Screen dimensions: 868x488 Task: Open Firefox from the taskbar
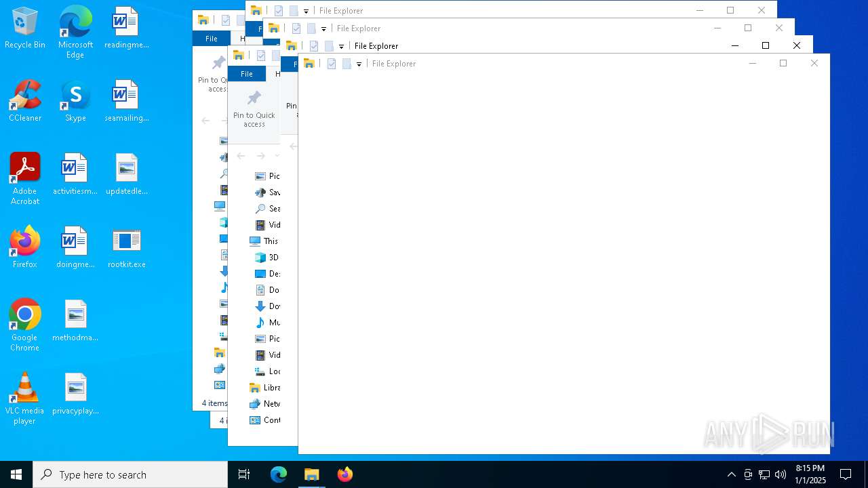[345, 474]
